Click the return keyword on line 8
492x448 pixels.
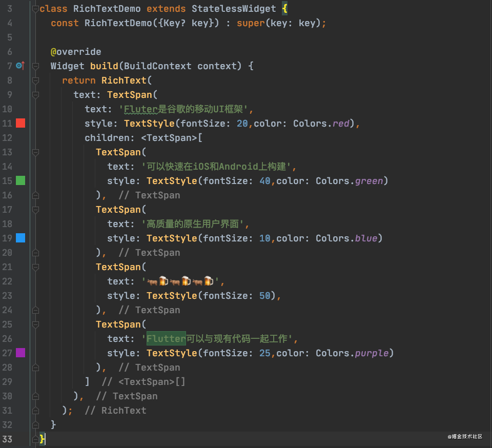[79, 80]
